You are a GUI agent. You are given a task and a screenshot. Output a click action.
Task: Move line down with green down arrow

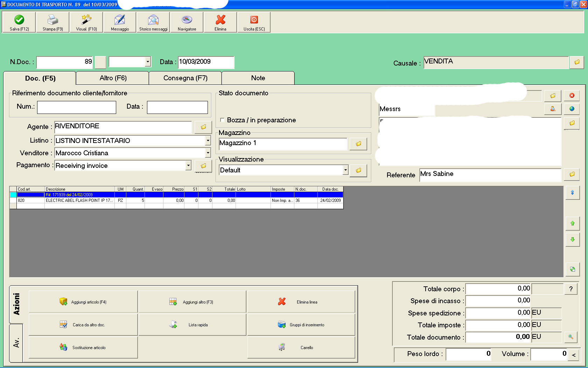(x=573, y=240)
